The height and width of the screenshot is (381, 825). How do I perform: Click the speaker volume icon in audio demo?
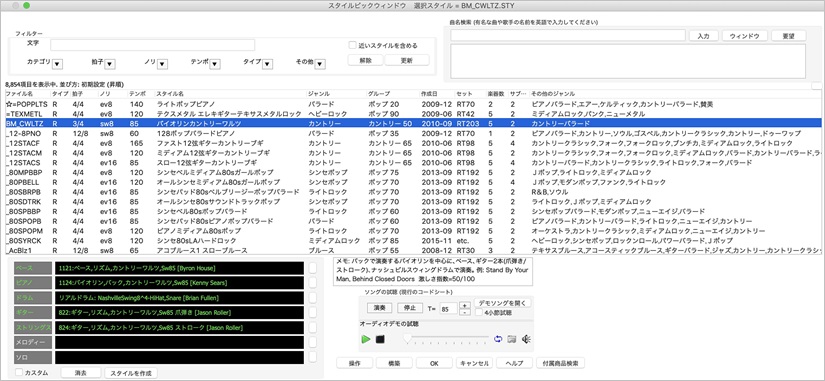tap(526, 339)
